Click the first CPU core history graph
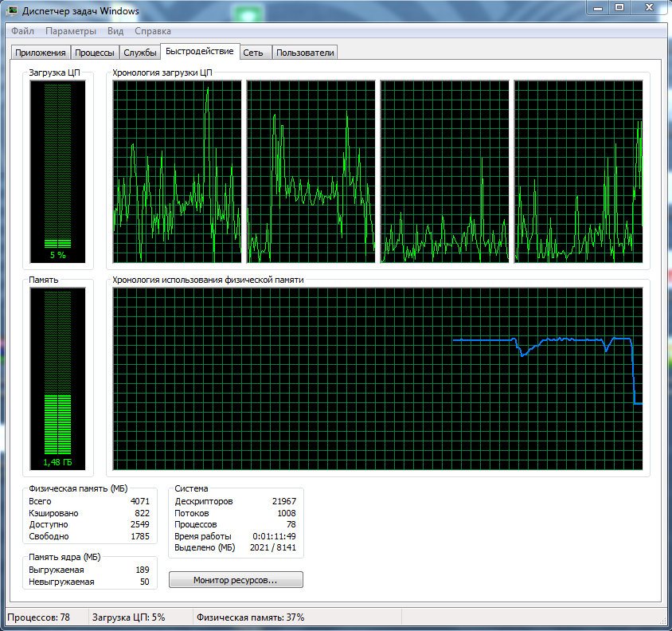672x631 pixels. tap(177, 171)
